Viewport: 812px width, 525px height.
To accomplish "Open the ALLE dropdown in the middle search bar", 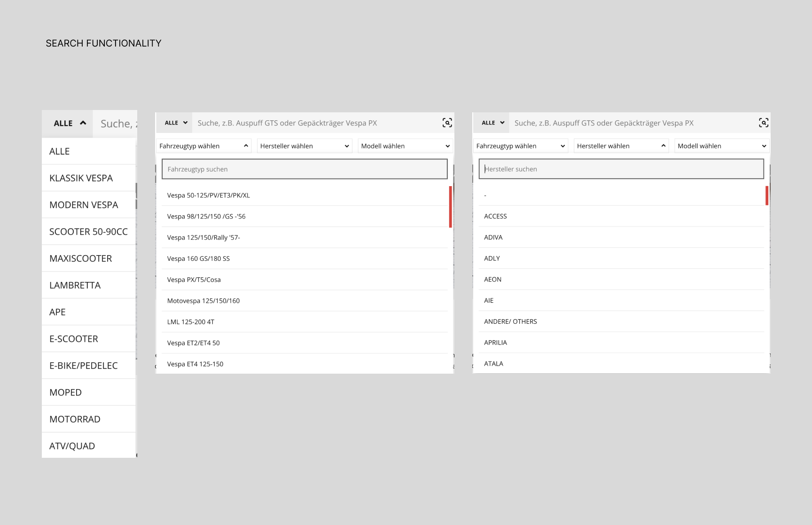I will coord(175,123).
